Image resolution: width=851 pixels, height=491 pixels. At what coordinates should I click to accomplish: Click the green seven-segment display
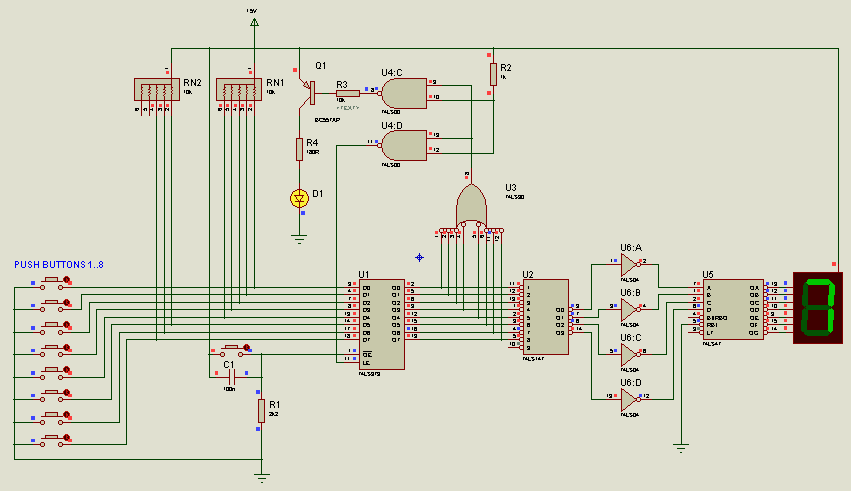tap(818, 308)
